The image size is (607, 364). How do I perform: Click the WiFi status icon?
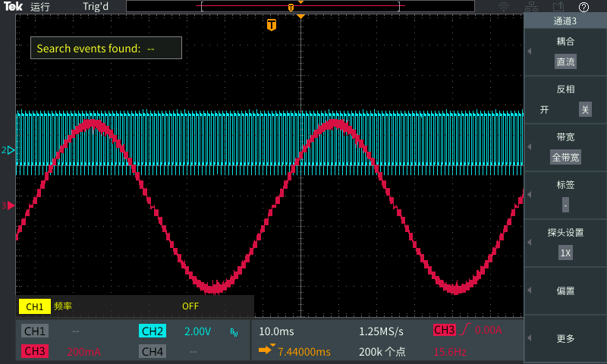click(x=503, y=7)
